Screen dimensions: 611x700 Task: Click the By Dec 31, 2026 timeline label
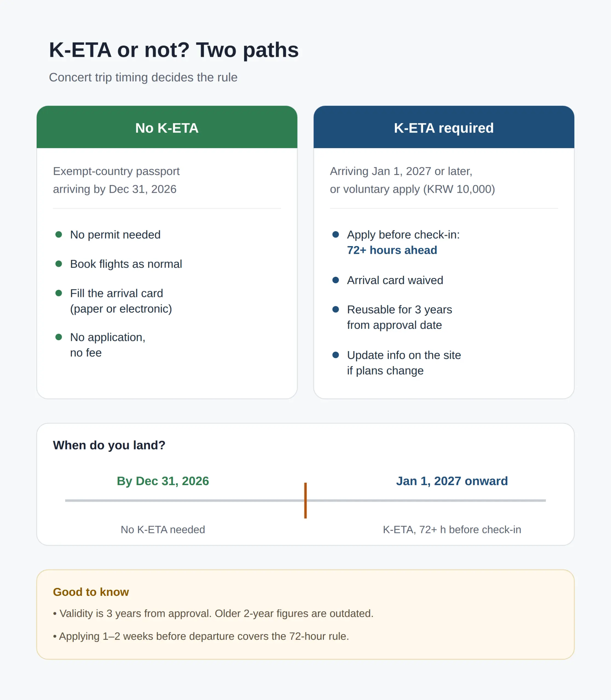coord(163,481)
